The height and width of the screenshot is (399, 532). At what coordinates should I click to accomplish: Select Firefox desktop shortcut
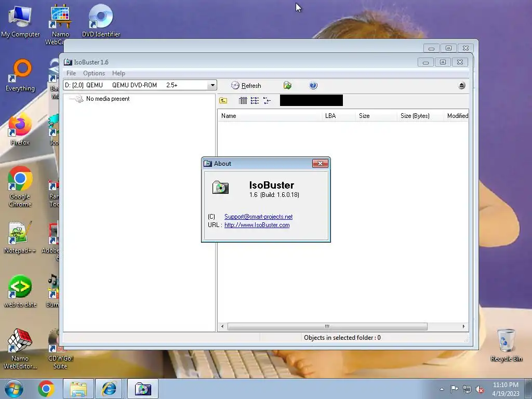[x=20, y=130]
